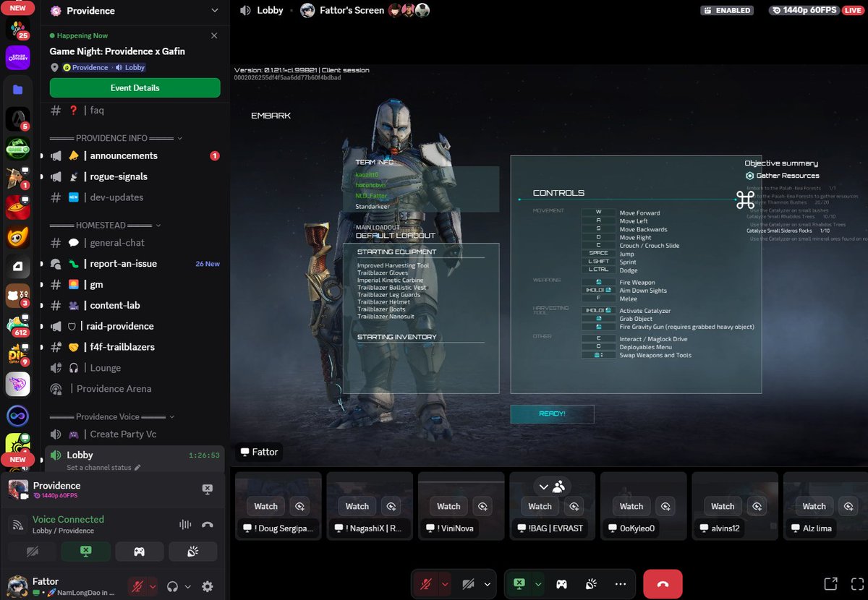This screenshot has width=868, height=600.
Task: Add Doug Sergipa stream with icon beside Watch
Action: [x=300, y=506]
